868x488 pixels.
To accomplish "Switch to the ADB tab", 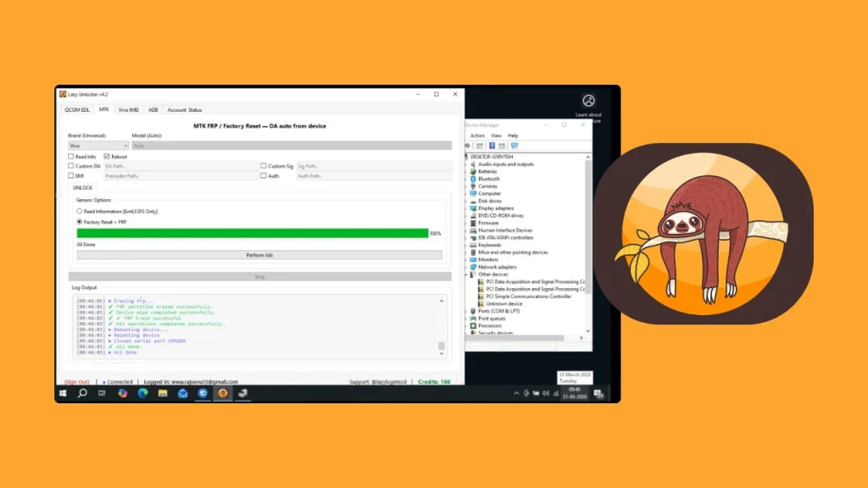I will click(153, 109).
